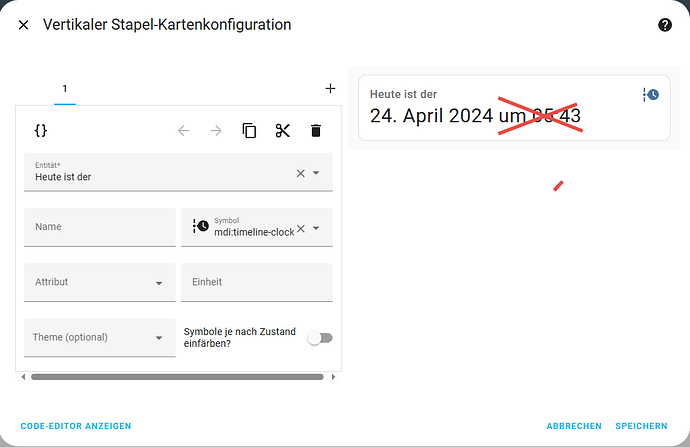Delete the card with trash icon
Image resolution: width=690 pixels, height=447 pixels.
pos(316,130)
